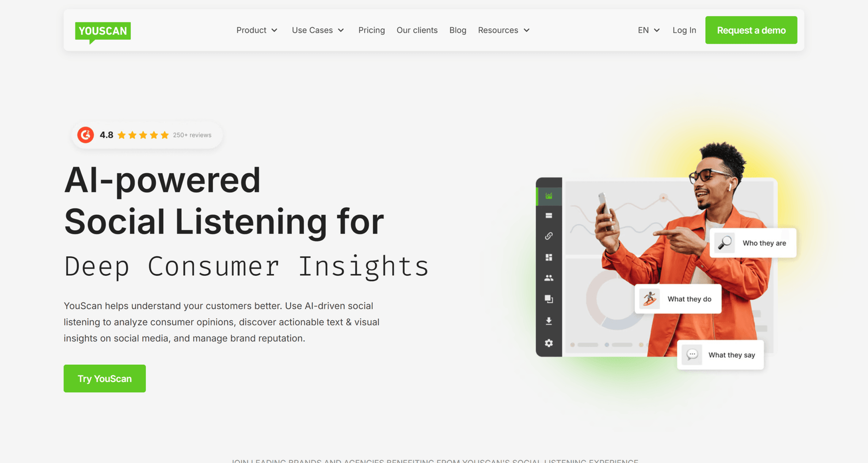Open the settings gear sidebar icon
This screenshot has width=868, height=463.
pyautogui.click(x=549, y=343)
